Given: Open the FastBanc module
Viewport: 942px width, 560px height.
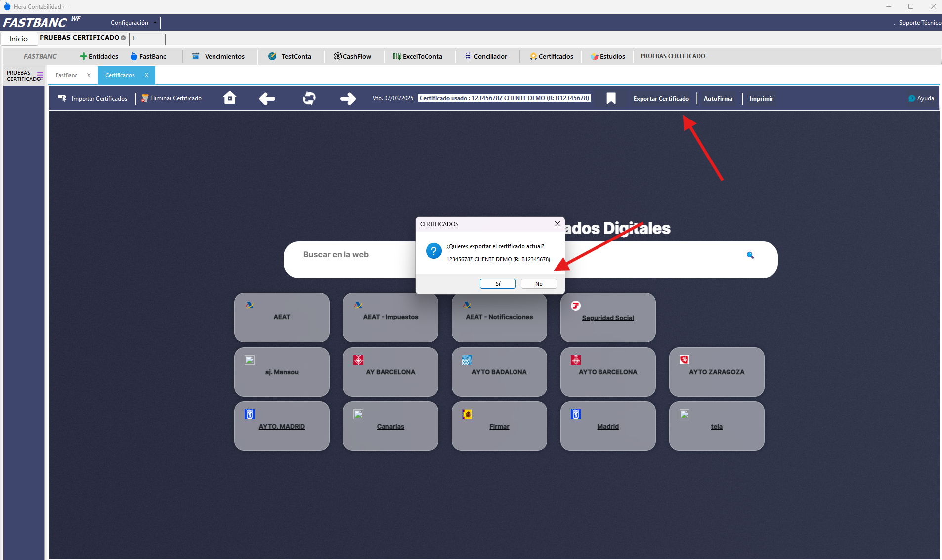Looking at the screenshot, I should [148, 56].
